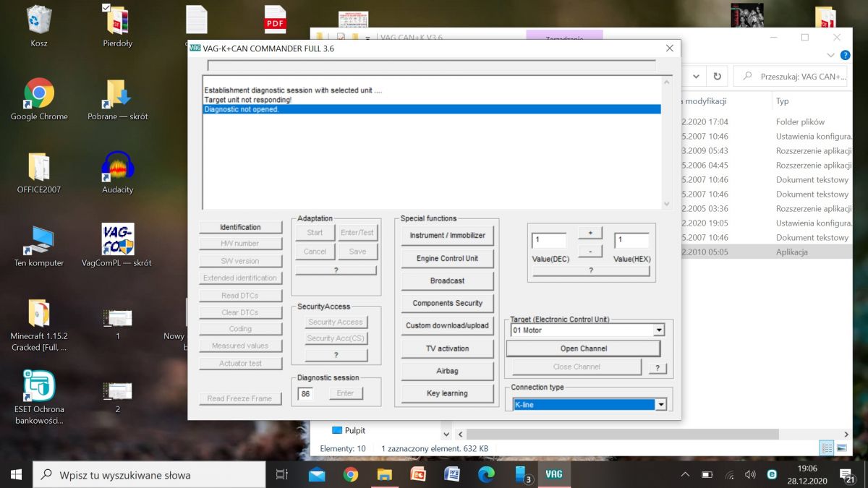Click the Broadcast button

point(447,281)
